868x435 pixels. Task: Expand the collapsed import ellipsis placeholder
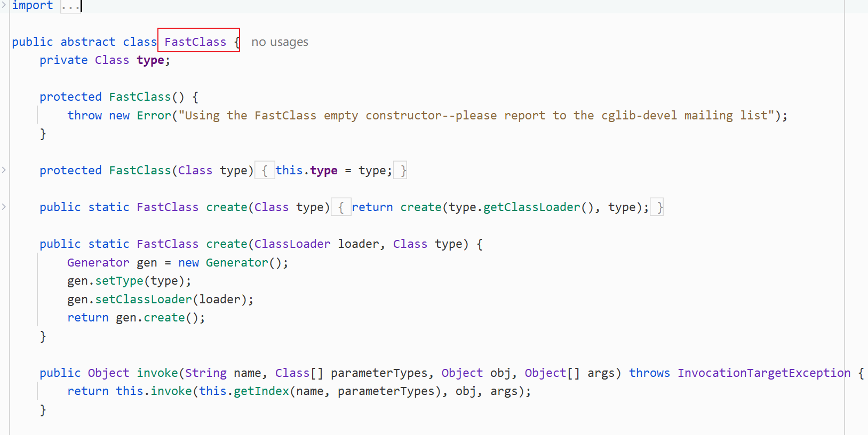(70, 6)
